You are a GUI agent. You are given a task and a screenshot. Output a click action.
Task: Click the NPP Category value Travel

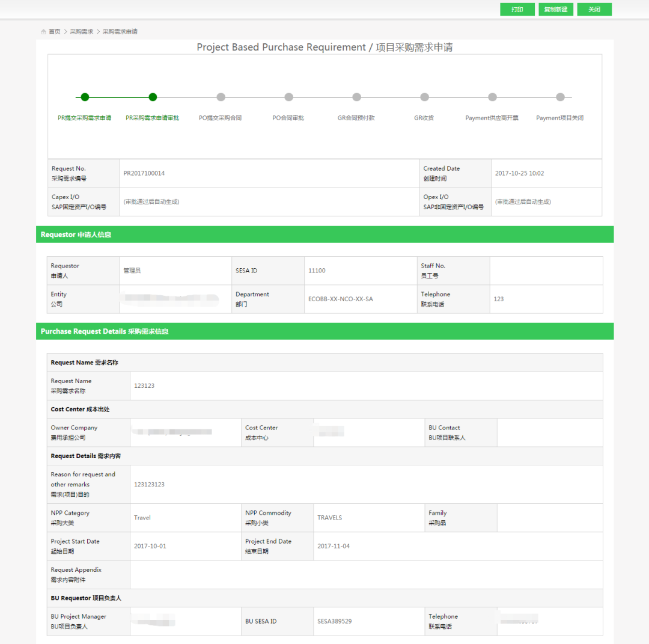click(142, 518)
